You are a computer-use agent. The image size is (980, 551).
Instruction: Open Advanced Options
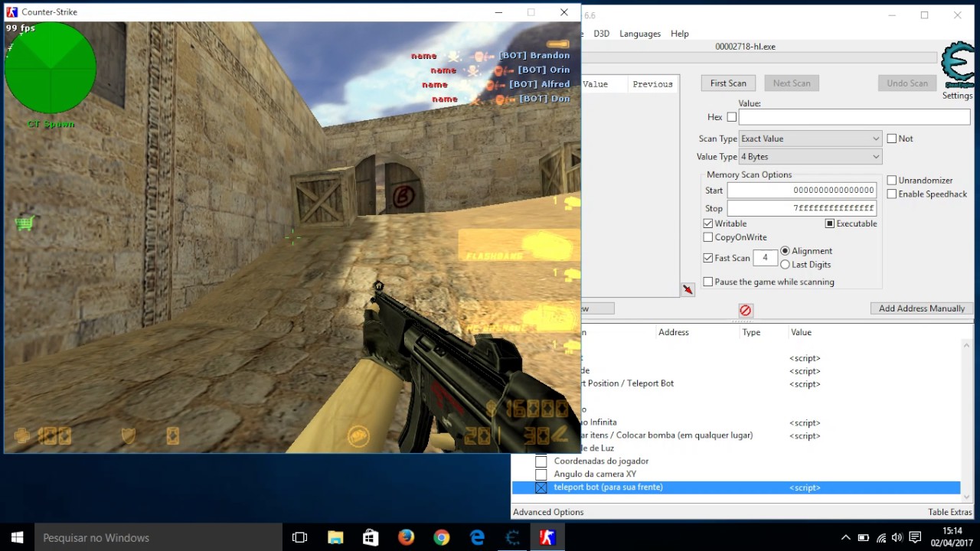click(548, 512)
